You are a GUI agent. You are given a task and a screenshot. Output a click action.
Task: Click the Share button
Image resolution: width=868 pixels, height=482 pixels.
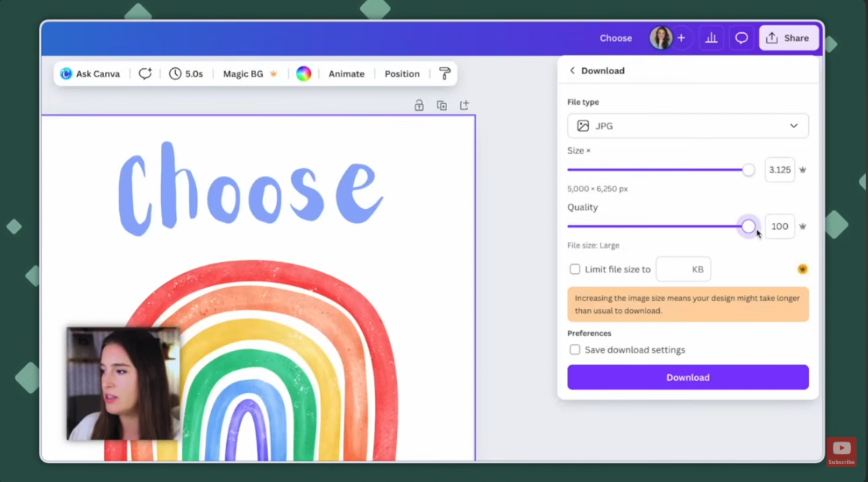(x=789, y=38)
